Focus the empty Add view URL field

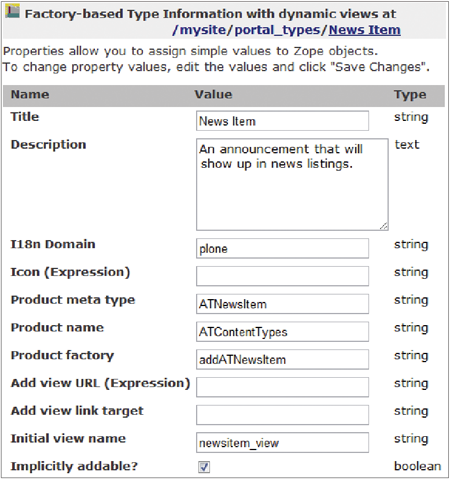282,387
